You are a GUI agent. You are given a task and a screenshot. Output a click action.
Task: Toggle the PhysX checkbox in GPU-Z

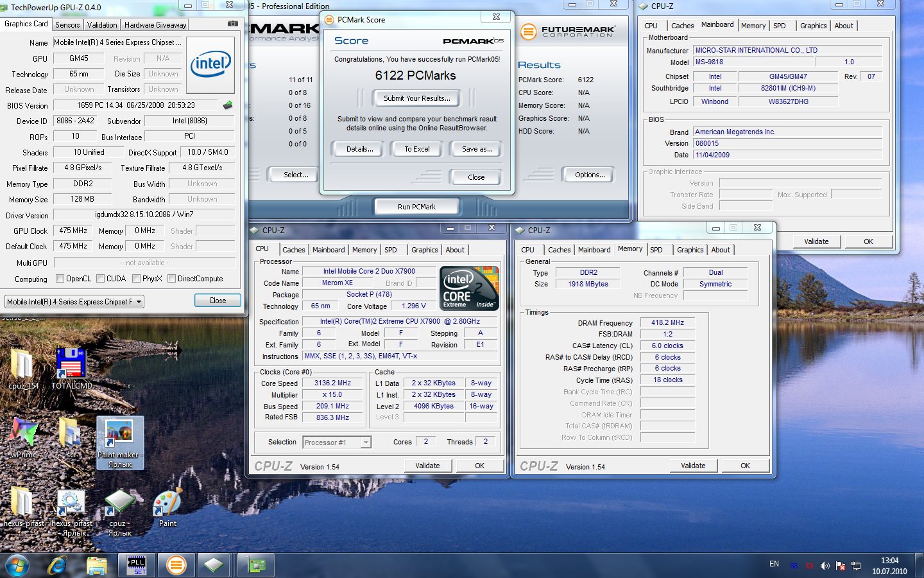pos(136,279)
